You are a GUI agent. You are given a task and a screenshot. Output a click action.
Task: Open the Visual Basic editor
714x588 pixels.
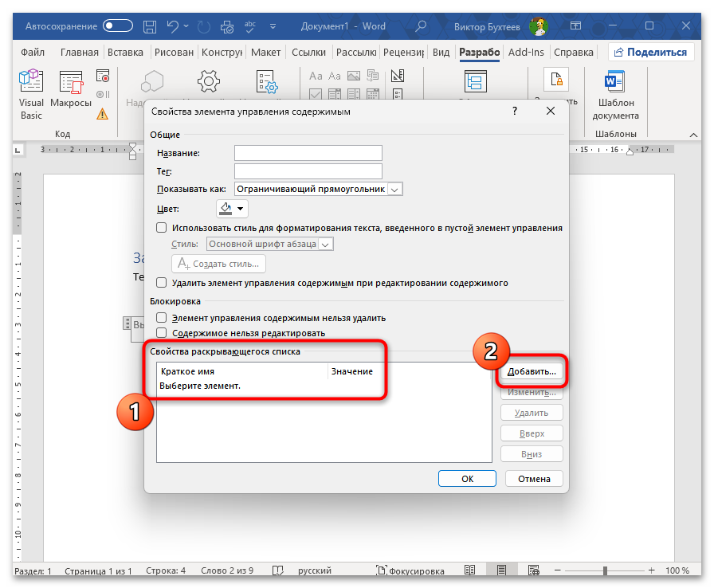click(x=31, y=93)
